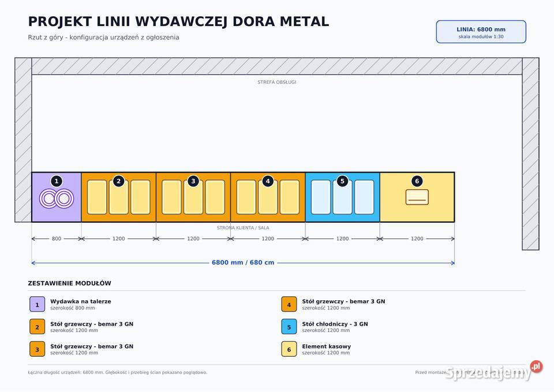This screenshot has height=392, width=554.
Task: Click the title PROJEKT LINII WYDAWCZEJ DORA METAL
Action: (x=178, y=21)
